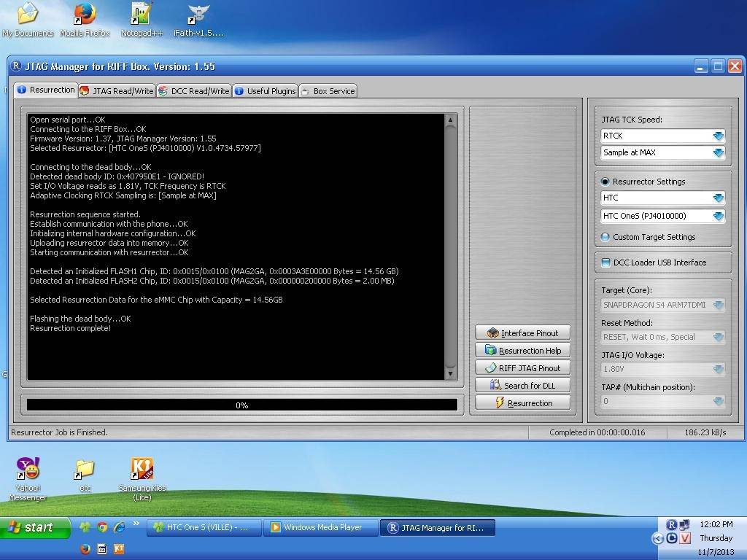This screenshot has width=747, height=560.
Task: Open the Windows start menu
Action: [34, 527]
